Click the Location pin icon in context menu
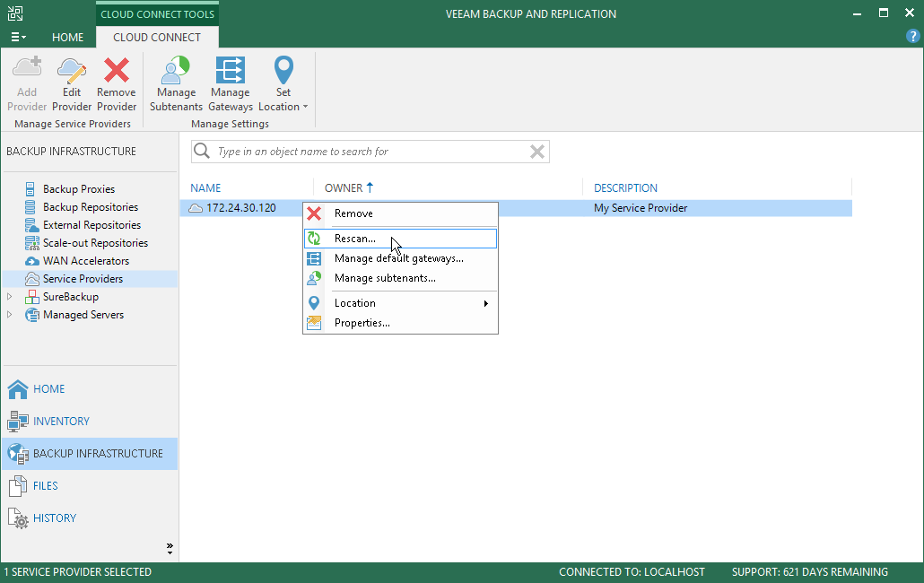This screenshot has height=583, width=924. (x=314, y=303)
